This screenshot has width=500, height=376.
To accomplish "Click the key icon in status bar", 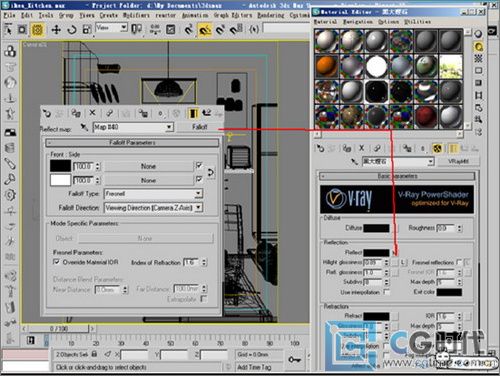I will pyautogui.click(x=294, y=360).
